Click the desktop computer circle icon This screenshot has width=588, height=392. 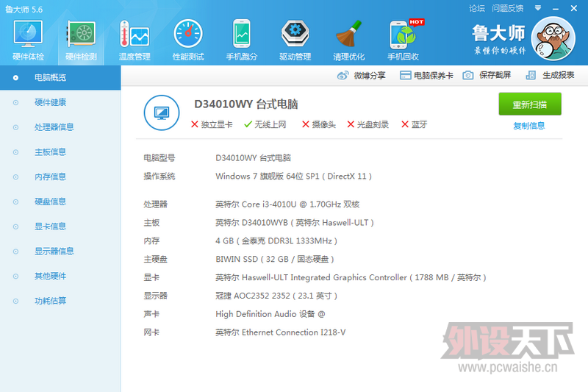point(162,113)
